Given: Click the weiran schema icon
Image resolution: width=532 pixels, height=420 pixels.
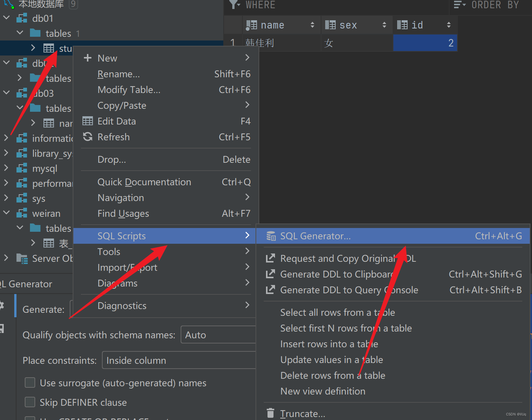Looking at the screenshot, I should (22, 213).
